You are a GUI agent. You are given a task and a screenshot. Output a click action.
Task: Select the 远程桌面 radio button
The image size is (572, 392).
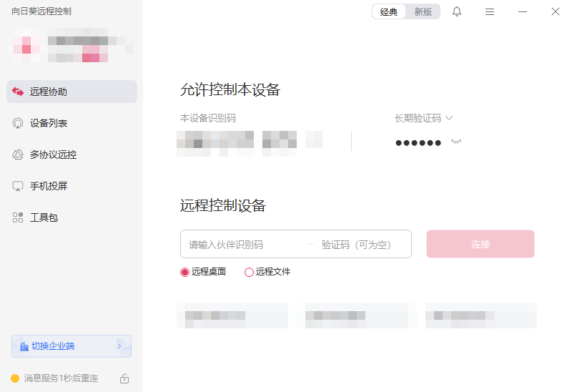[x=184, y=272]
